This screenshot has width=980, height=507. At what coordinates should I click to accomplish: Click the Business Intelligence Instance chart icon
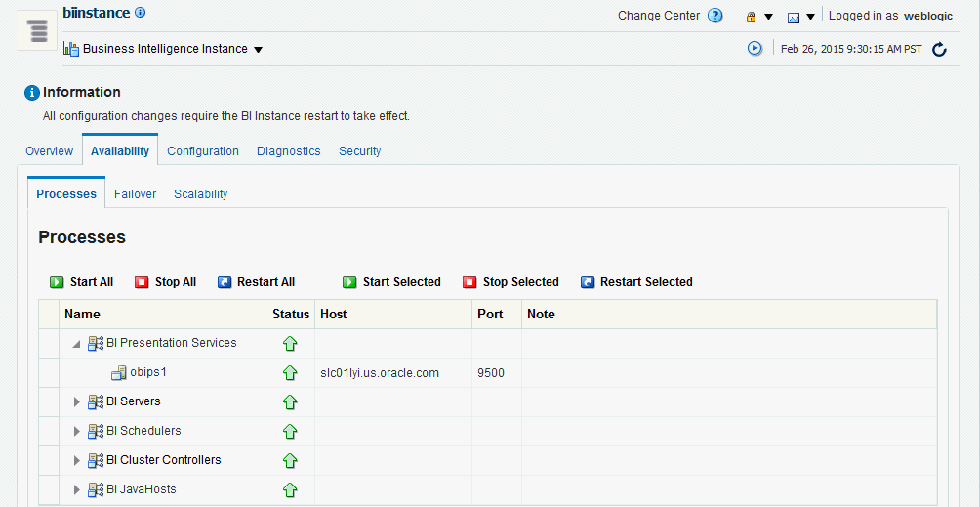coord(71,49)
